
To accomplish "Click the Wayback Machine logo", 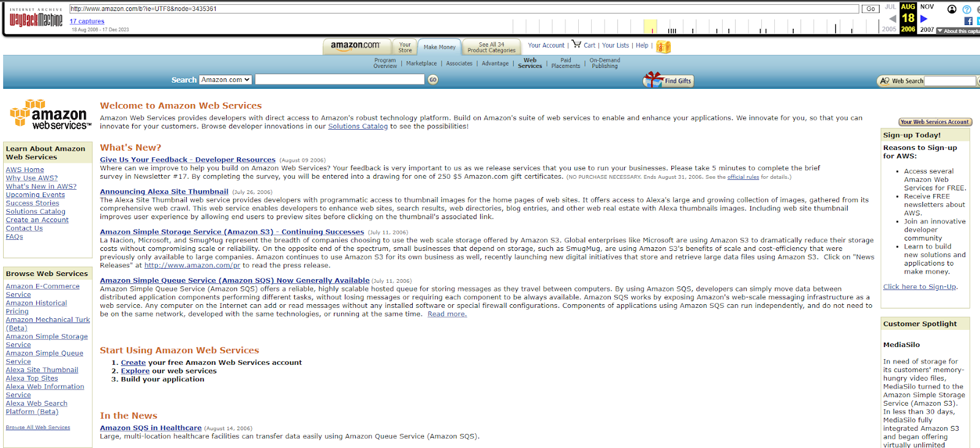I will [36, 18].
